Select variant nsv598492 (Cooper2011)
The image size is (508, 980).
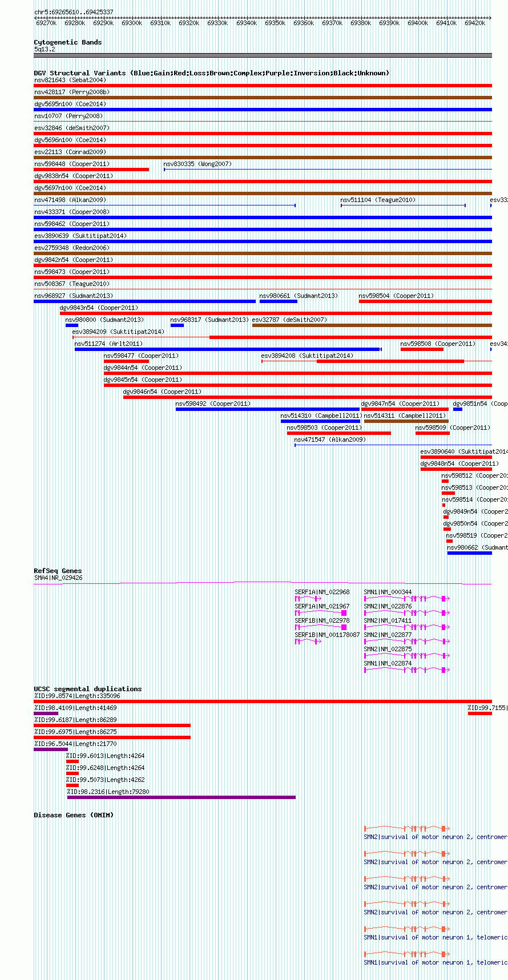[x=268, y=409]
